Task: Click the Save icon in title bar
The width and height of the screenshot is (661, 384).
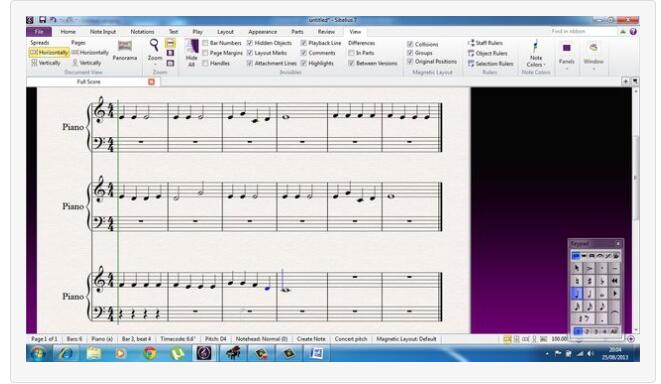Action: click(43, 20)
